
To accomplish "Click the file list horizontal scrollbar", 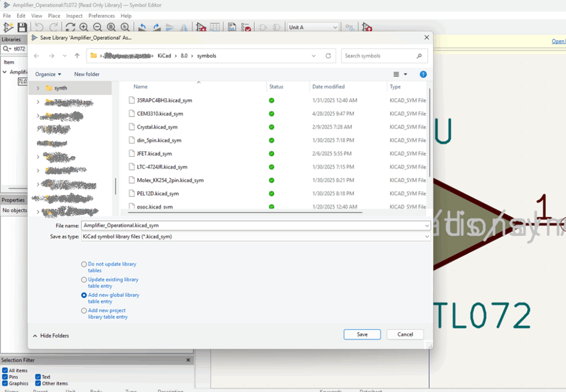I will tap(244, 213).
